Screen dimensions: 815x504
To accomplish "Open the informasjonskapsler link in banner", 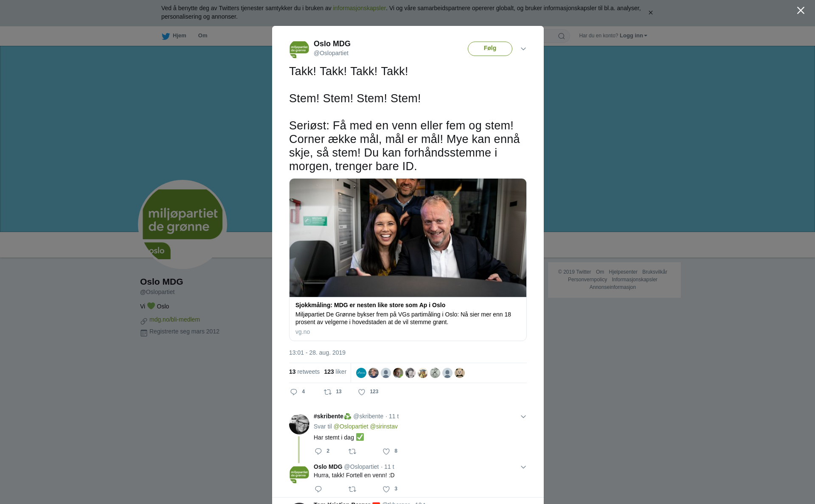I will (359, 8).
